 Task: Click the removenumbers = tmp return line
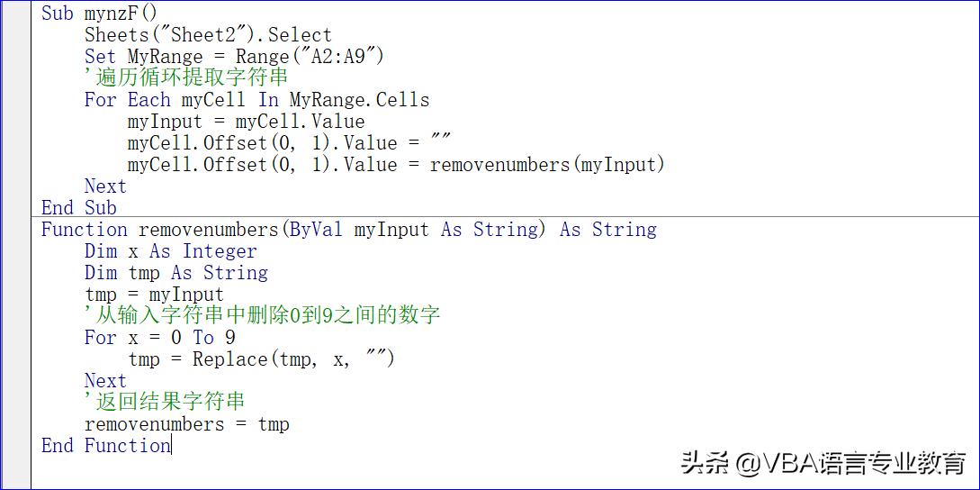(186, 424)
